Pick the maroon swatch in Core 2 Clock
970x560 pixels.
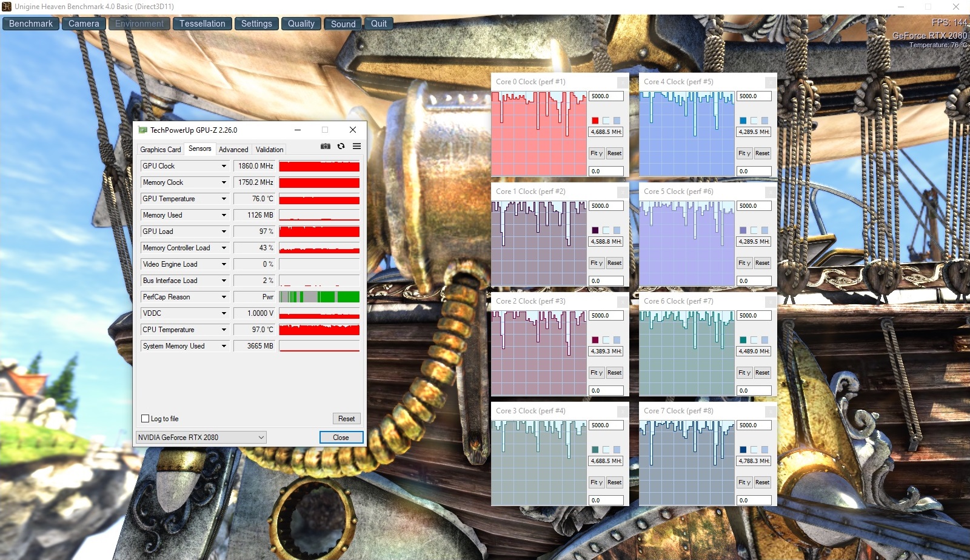[x=595, y=340]
